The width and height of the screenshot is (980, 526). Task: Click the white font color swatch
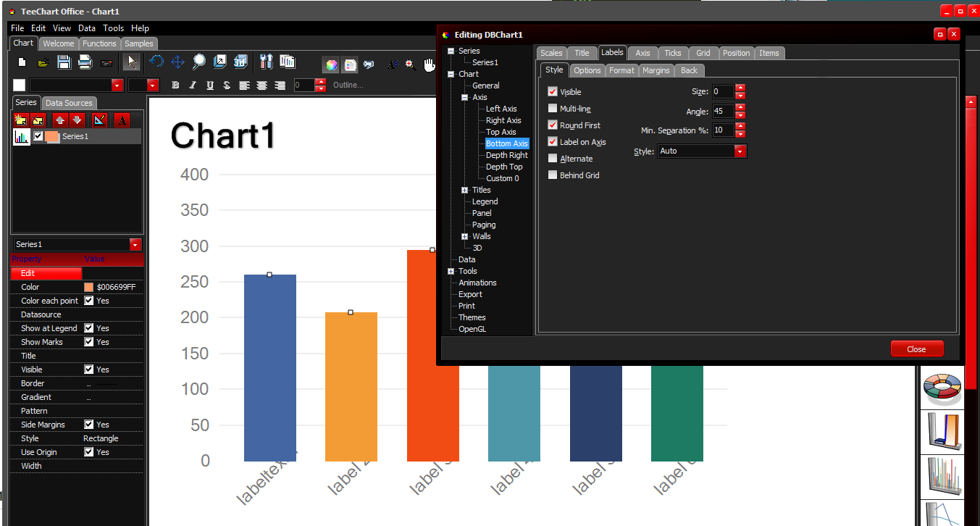click(19, 85)
